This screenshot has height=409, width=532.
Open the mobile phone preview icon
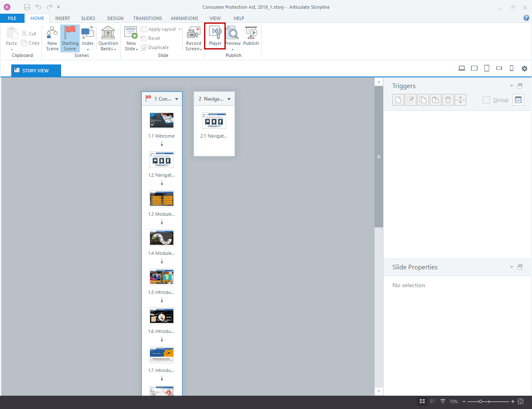tap(512, 68)
